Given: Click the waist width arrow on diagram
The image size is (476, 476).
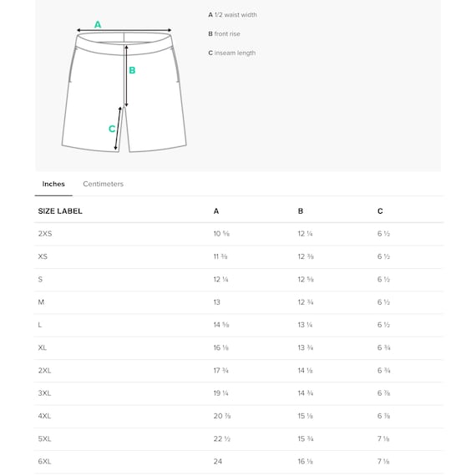Looking at the screenshot, I should coord(124,30).
